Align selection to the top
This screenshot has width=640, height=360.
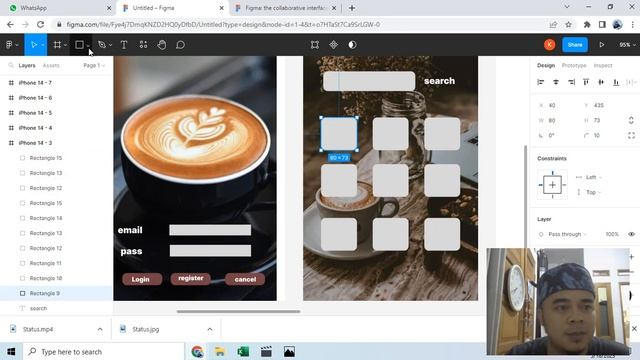pos(586,82)
